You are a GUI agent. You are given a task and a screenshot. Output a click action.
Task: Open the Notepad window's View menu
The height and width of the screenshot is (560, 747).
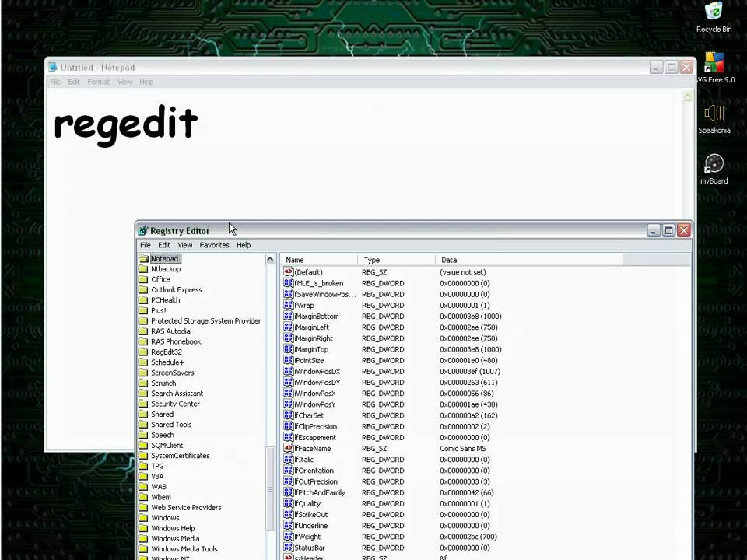pos(124,82)
